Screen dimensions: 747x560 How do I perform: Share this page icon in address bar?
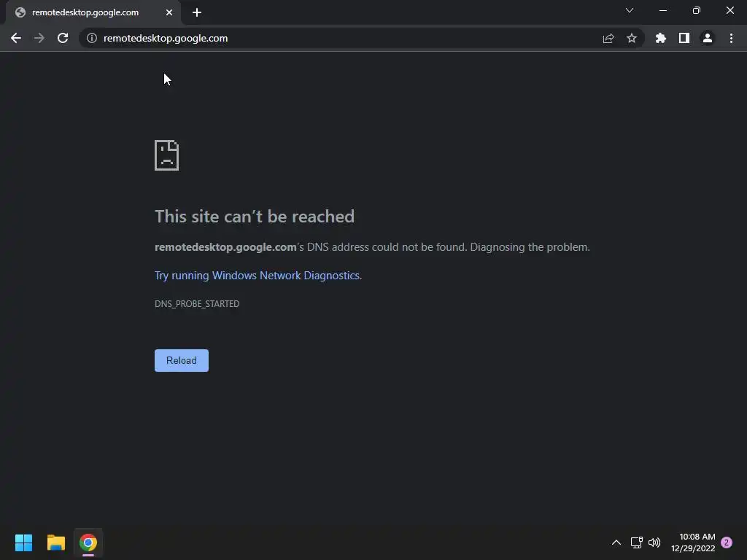[x=608, y=38]
